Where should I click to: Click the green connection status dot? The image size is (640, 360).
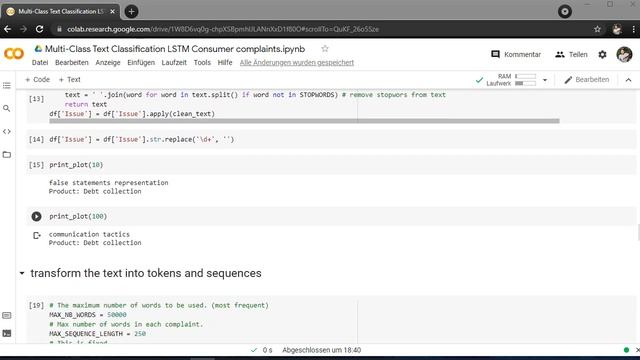point(627,350)
